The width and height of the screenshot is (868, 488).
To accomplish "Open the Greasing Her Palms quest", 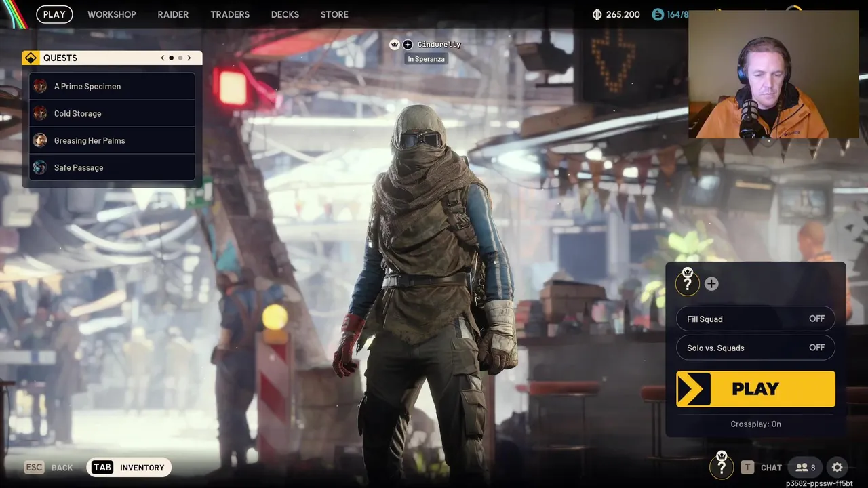I will click(x=113, y=140).
